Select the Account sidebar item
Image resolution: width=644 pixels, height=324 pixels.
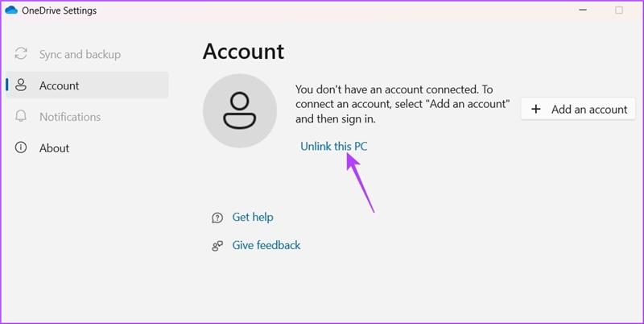click(x=87, y=85)
